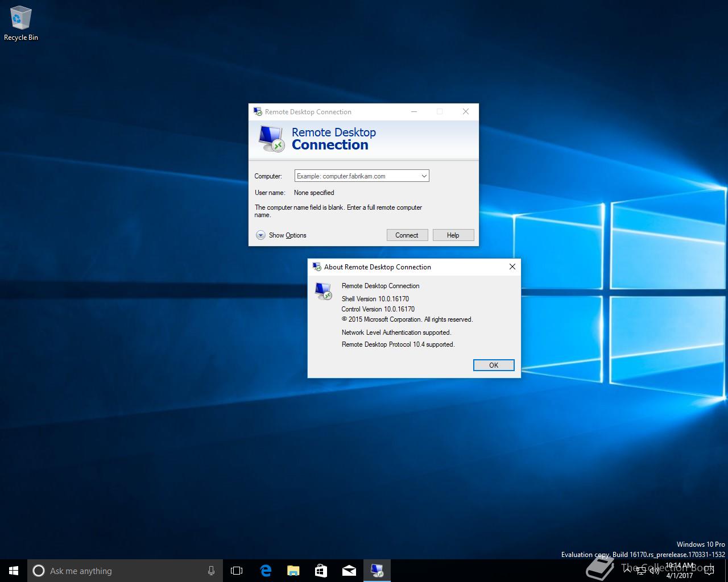728x582 pixels.
Task: Open Task View from the taskbar
Action: [237, 571]
